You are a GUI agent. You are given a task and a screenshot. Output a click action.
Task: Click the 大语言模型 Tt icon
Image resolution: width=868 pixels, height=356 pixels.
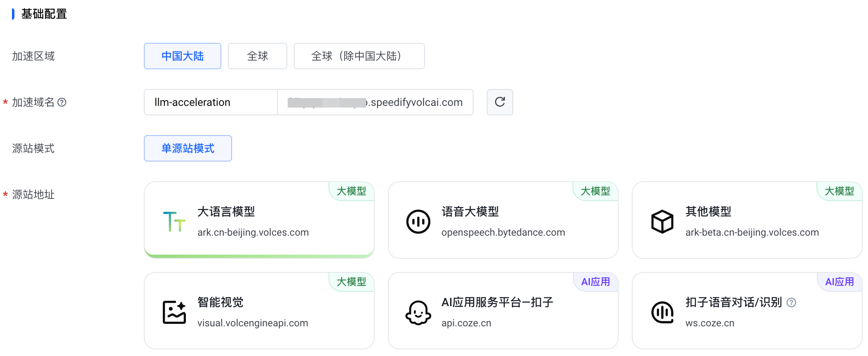174,221
